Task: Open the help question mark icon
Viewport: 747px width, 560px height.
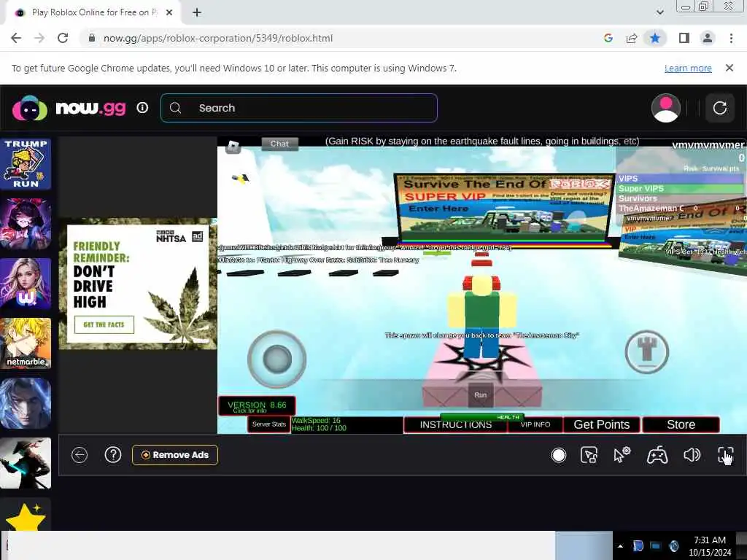Action: (113, 455)
